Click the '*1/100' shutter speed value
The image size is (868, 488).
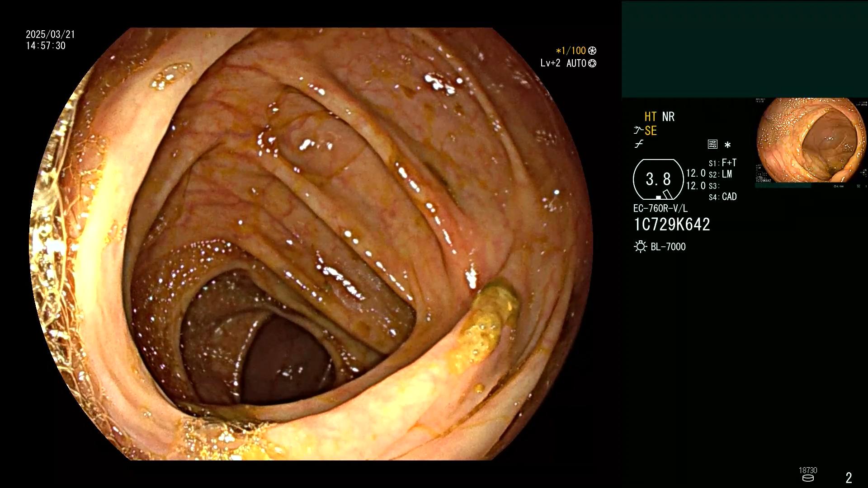[571, 51]
